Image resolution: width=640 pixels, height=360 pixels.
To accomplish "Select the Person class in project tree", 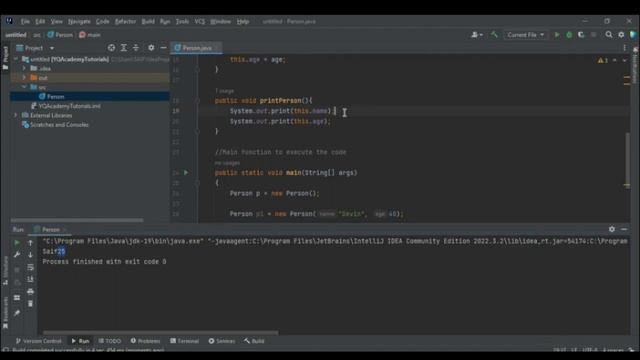I will click(51, 97).
